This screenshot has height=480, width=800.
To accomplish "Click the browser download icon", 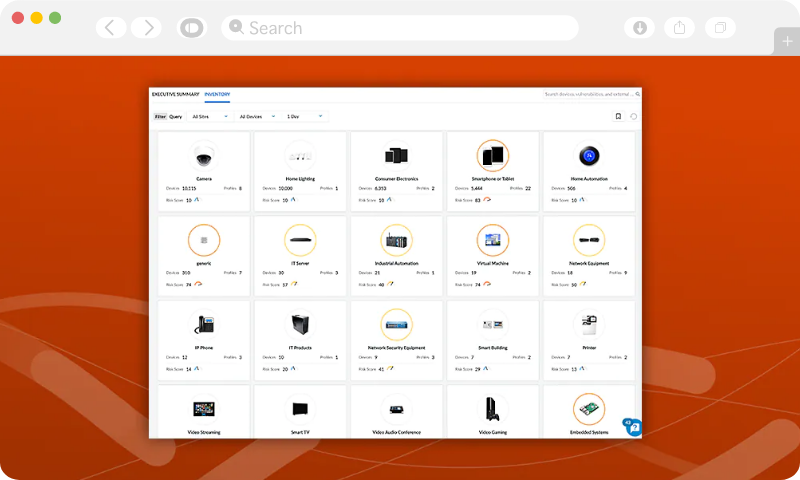I will (x=640, y=27).
